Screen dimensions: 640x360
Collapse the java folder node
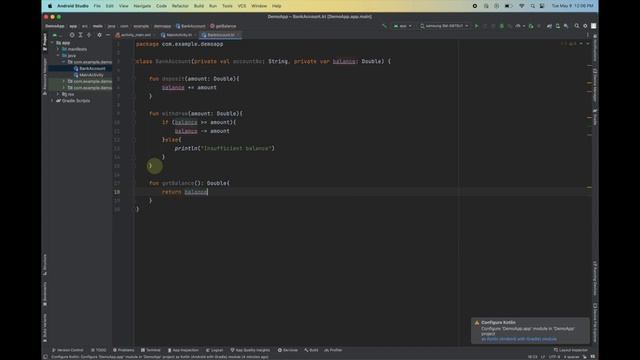pyautogui.click(x=58, y=56)
